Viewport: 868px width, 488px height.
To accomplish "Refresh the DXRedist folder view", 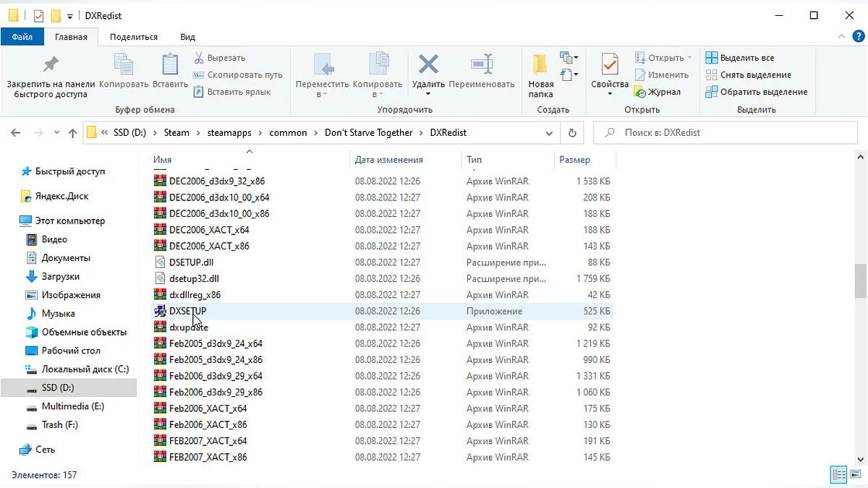I will 572,133.
